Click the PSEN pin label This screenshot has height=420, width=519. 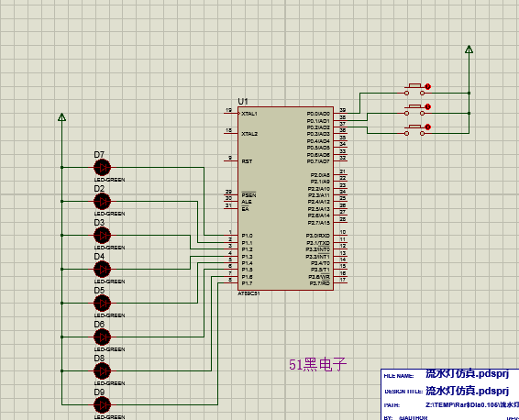point(248,195)
